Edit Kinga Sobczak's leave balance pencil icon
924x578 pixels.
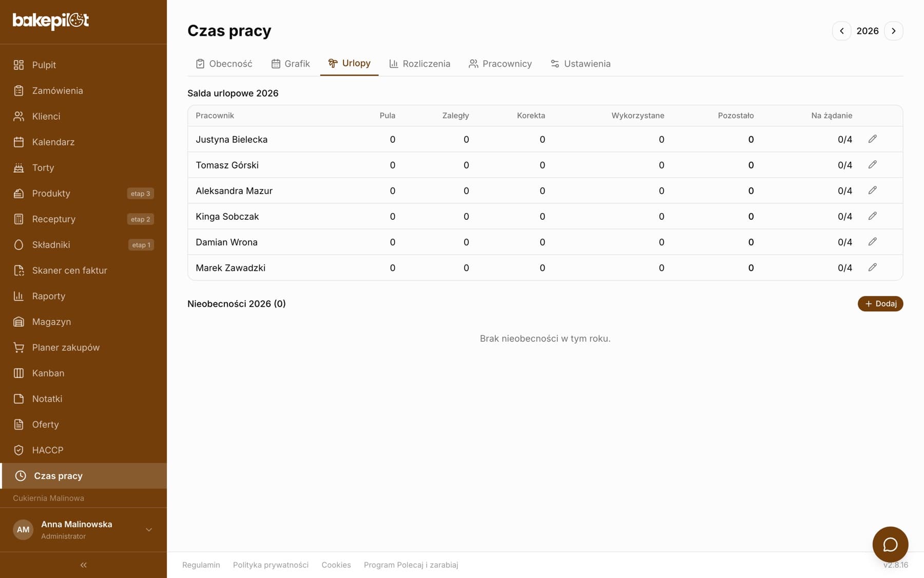872,216
